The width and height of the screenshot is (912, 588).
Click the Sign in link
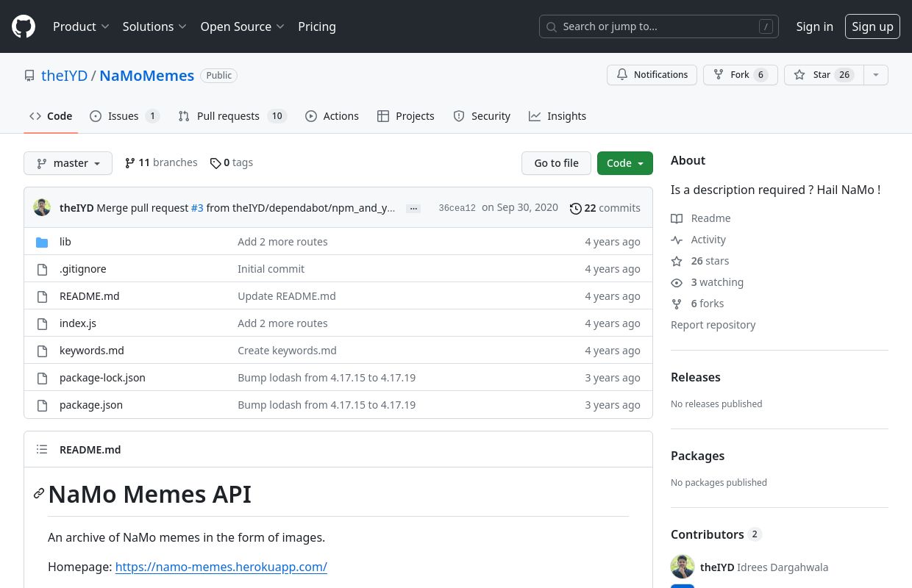click(x=814, y=26)
